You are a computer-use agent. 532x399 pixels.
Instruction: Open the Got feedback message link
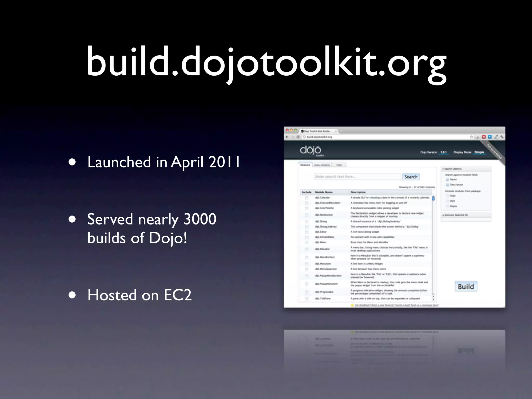point(396,305)
